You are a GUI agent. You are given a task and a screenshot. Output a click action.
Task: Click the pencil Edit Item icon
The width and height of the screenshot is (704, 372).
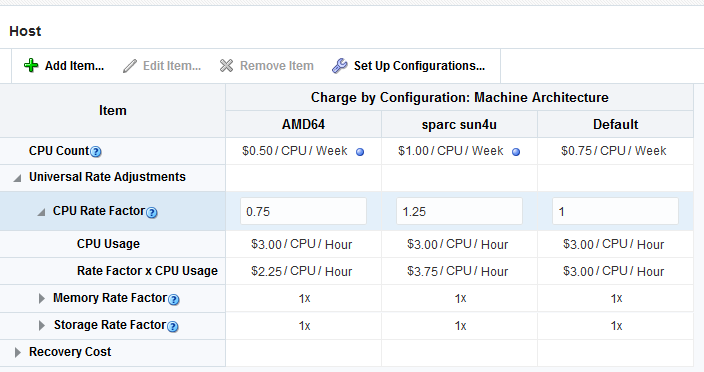click(x=130, y=66)
